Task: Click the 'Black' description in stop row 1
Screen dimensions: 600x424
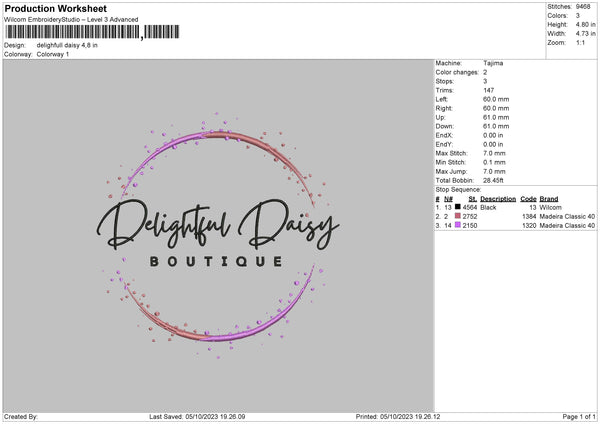Action: pos(488,207)
